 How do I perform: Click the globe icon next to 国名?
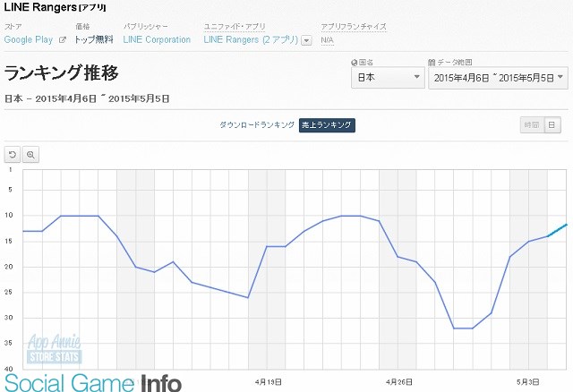pos(354,63)
